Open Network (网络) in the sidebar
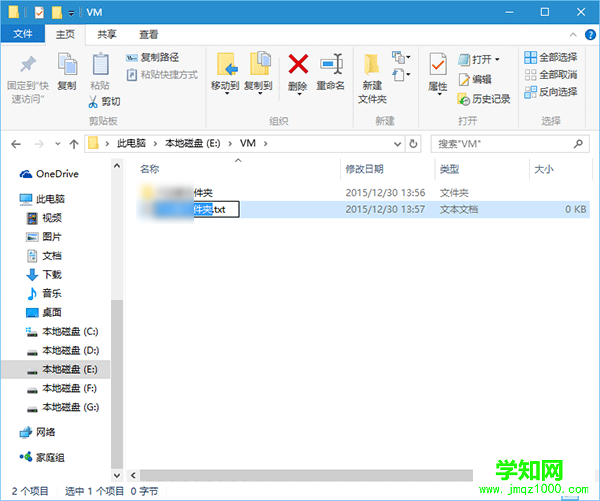The image size is (600, 501). coord(38,432)
